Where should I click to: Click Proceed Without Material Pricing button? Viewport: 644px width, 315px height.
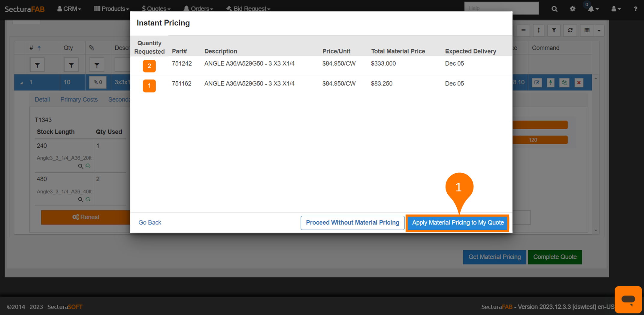tap(352, 223)
